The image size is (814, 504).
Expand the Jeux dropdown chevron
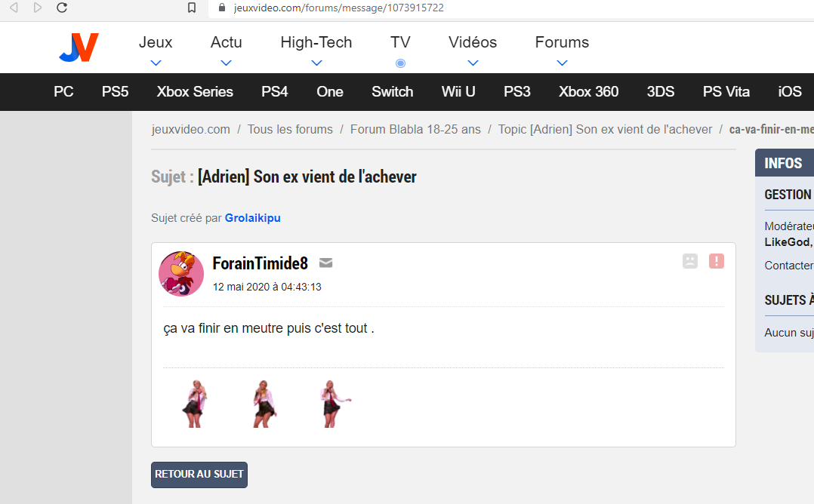click(156, 63)
